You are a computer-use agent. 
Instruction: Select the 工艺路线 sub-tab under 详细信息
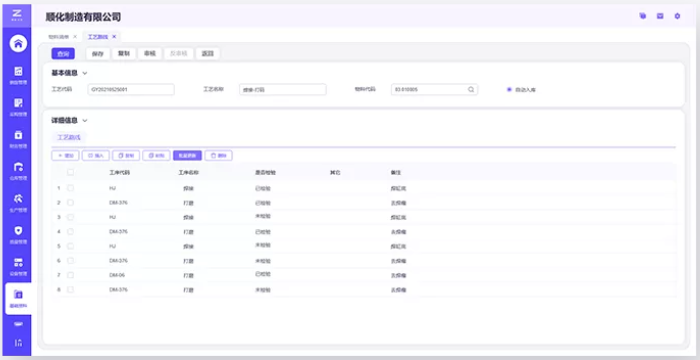click(68, 138)
